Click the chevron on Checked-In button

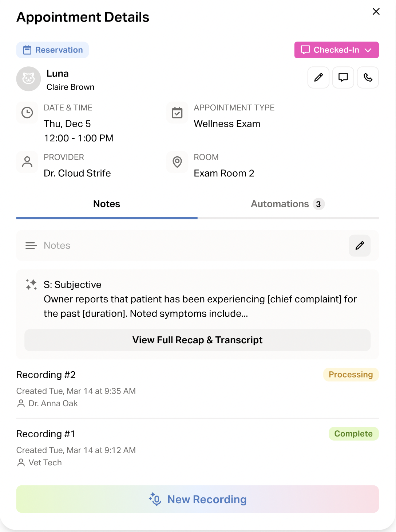point(368,50)
